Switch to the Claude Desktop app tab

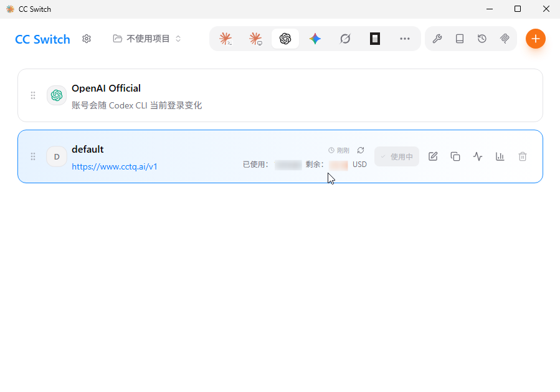(255, 39)
